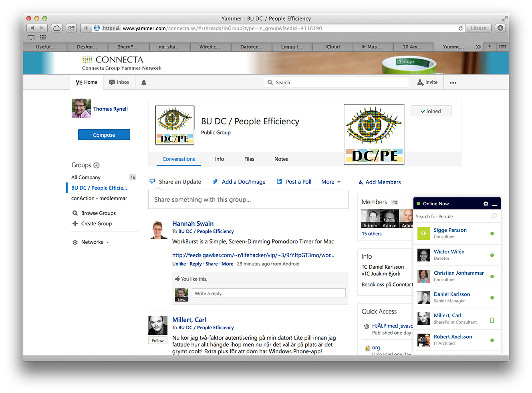Click Create Group

[x=92, y=224]
